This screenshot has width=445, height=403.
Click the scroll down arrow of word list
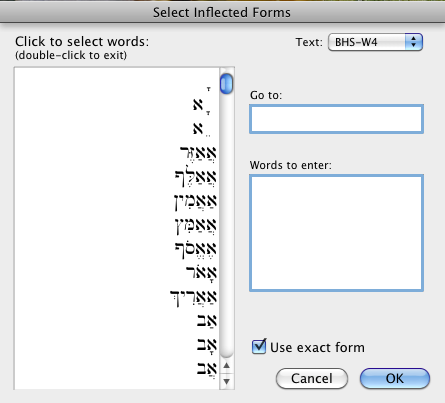click(x=227, y=381)
